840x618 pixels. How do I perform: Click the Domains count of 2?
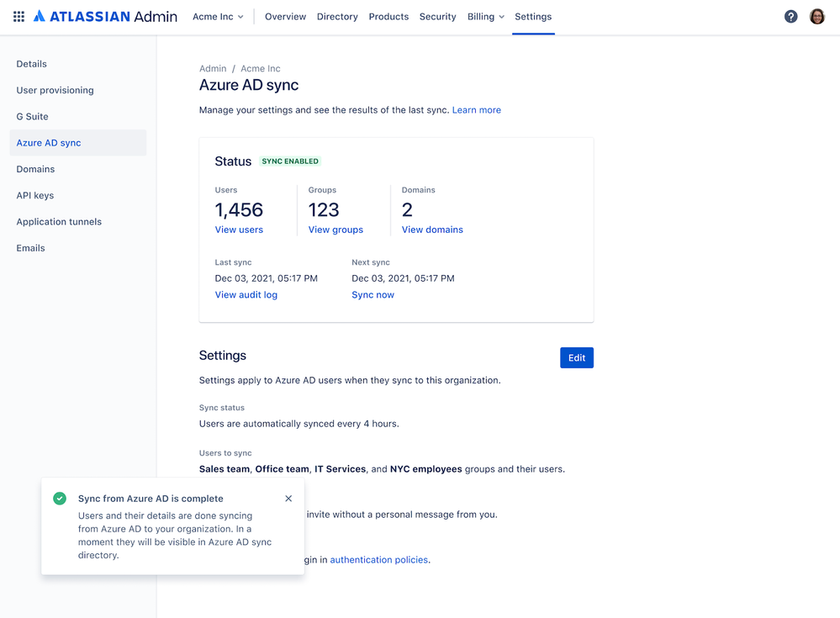407,210
